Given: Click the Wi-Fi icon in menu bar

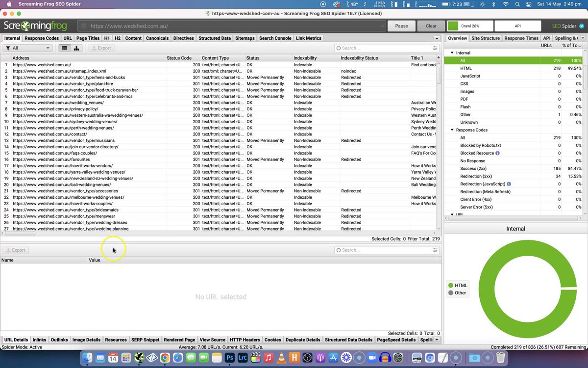Looking at the screenshot, I should point(506,4).
